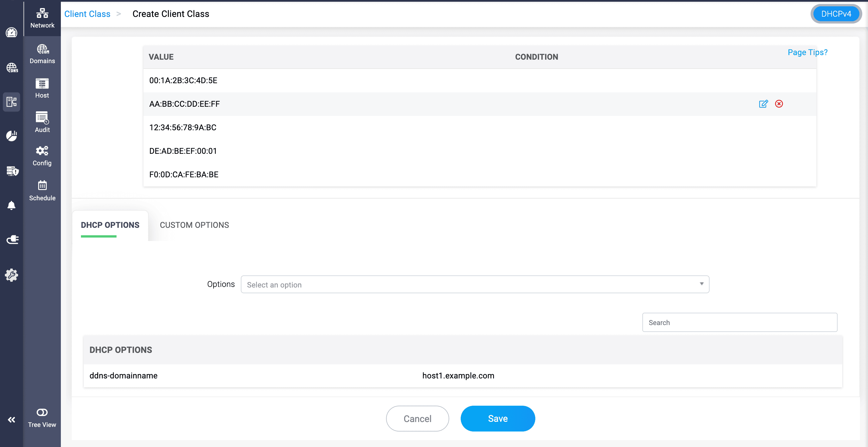868x447 pixels.
Task: Switch to the Custom Options tab
Action: coord(194,225)
